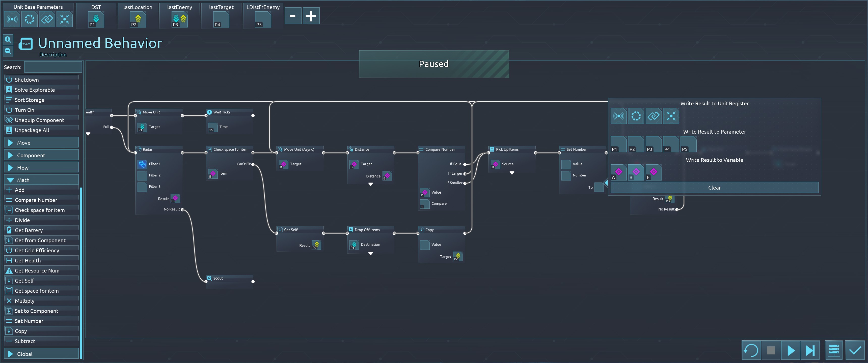Click the zoom out magnifier icon
The image size is (868, 363).
click(x=8, y=51)
